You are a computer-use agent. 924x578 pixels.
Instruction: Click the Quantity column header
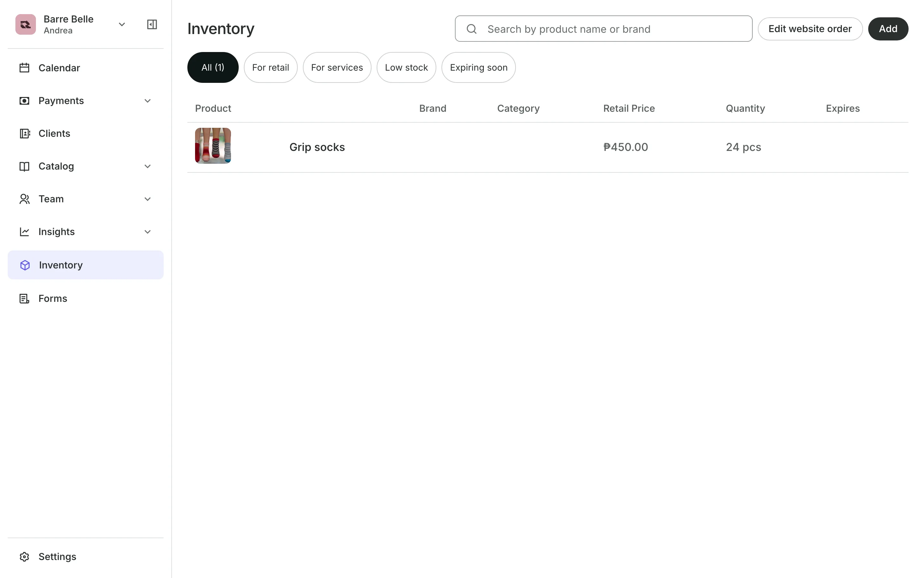click(745, 109)
